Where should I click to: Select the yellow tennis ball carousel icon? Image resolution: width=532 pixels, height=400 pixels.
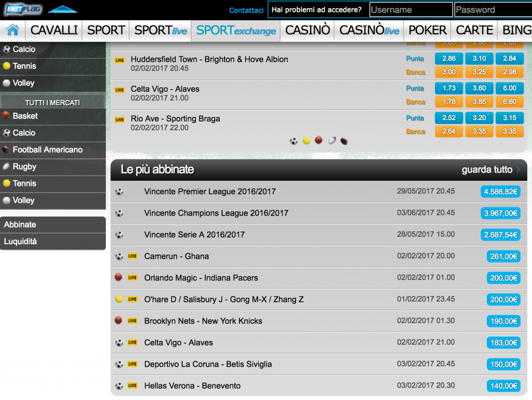(x=307, y=140)
